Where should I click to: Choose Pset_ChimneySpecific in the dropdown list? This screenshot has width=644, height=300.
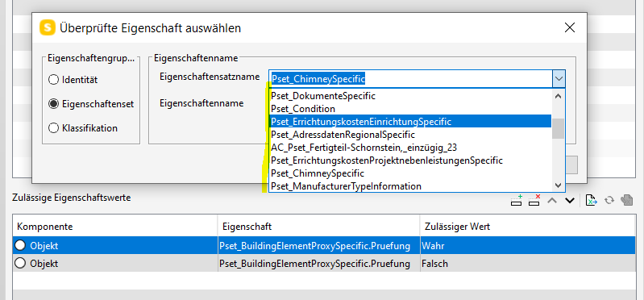(409, 173)
